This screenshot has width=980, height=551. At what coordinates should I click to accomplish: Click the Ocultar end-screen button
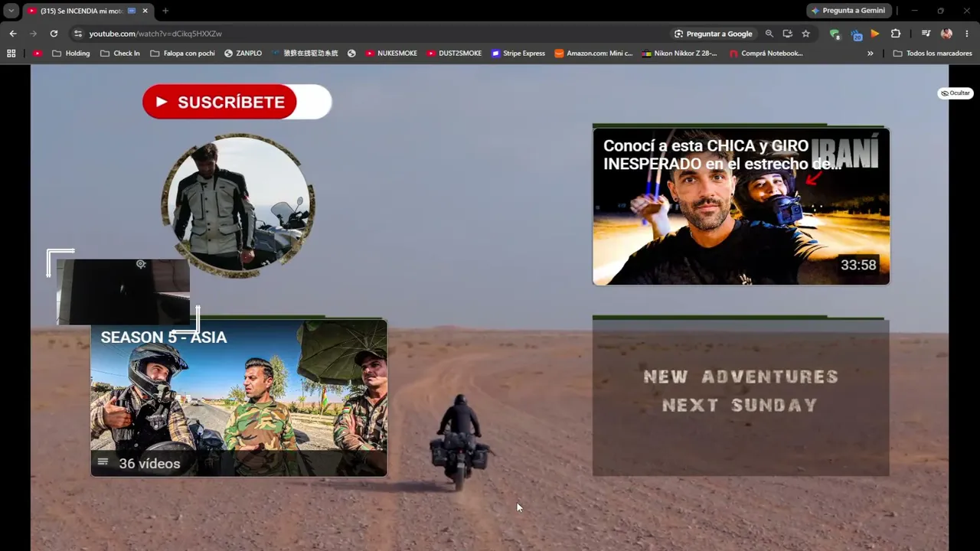[955, 93]
